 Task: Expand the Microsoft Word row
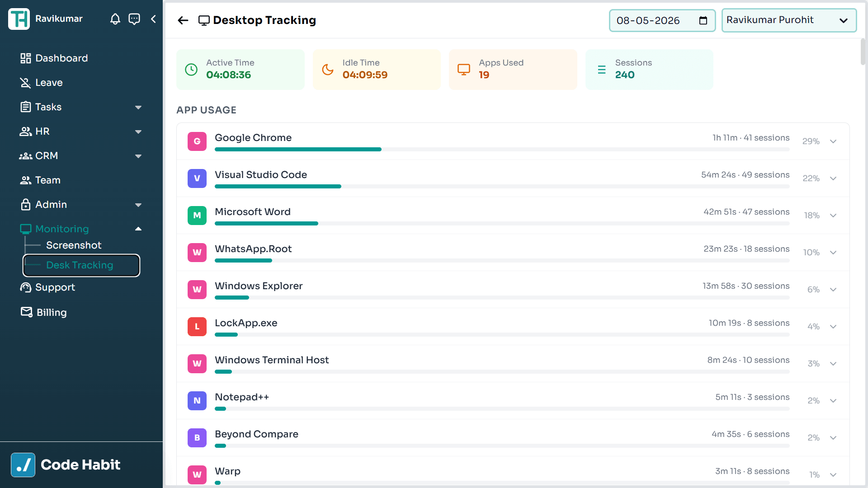click(833, 216)
